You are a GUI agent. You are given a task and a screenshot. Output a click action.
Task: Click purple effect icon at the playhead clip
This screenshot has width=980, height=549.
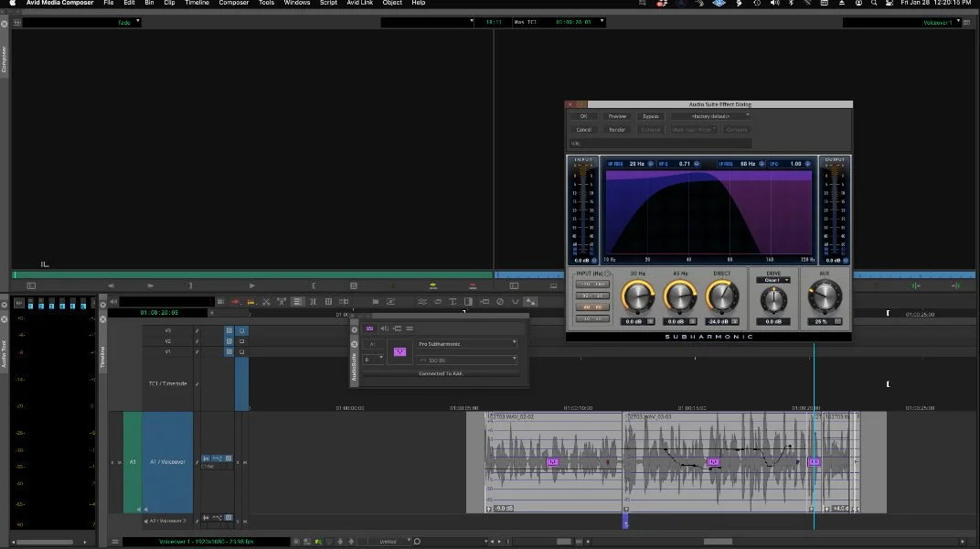[x=814, y=462]
